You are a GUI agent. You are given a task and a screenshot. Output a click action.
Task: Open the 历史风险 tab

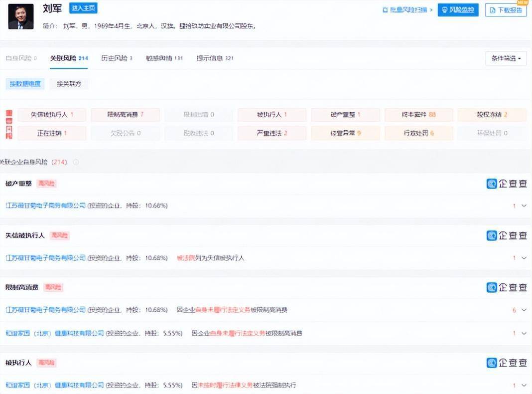tap(117, 58)
